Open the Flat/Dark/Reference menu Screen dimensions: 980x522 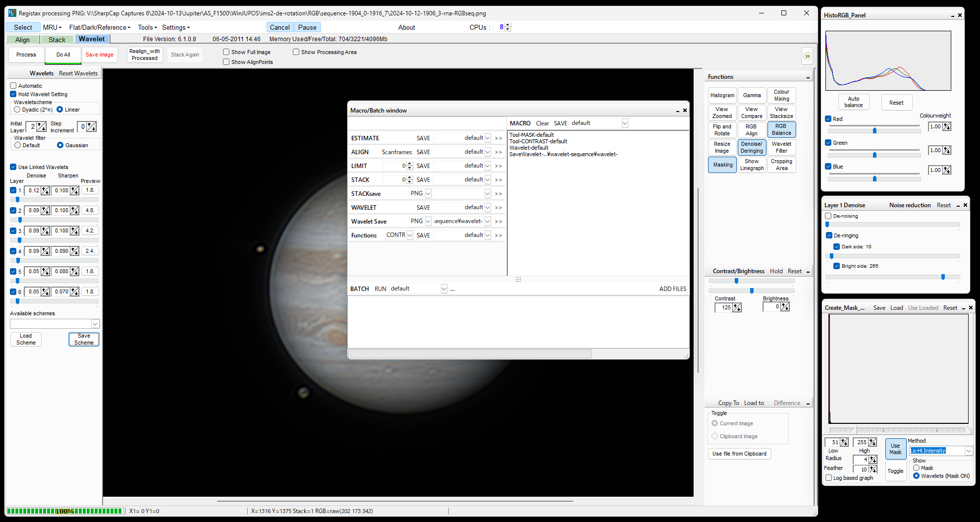(100, 27)
